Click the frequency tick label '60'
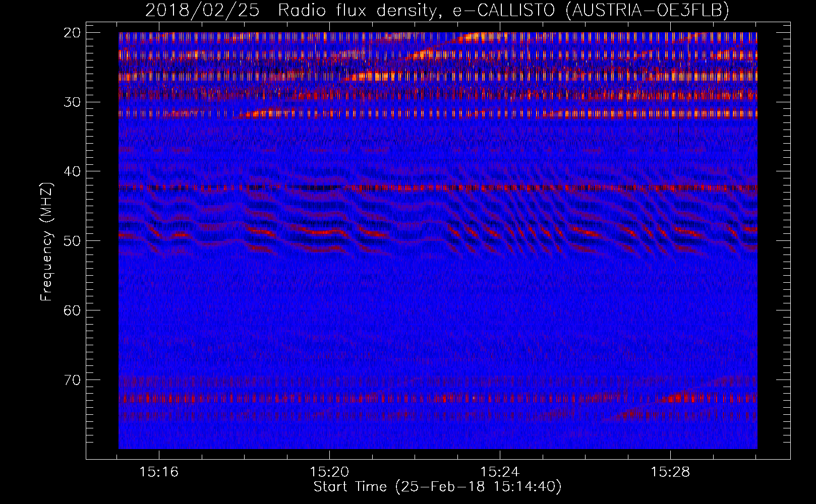The image size is (816, 504). click(x=72, y=310)
